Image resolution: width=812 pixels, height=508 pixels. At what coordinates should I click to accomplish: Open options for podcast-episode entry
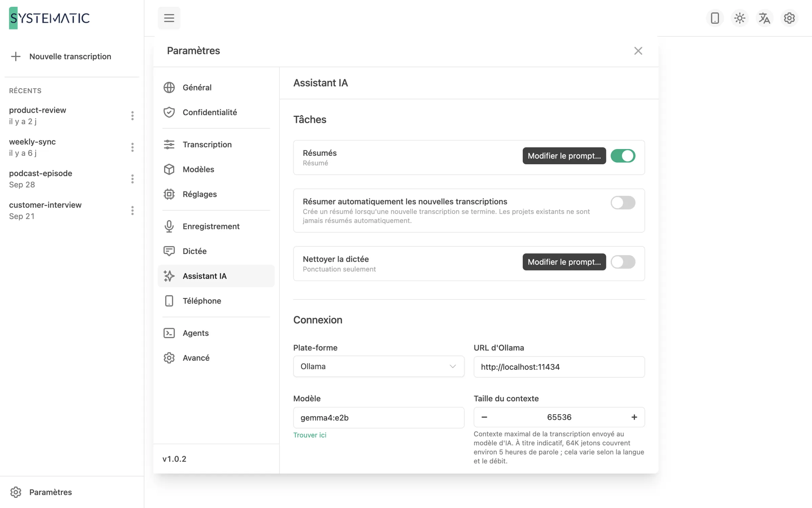[132, 179]
